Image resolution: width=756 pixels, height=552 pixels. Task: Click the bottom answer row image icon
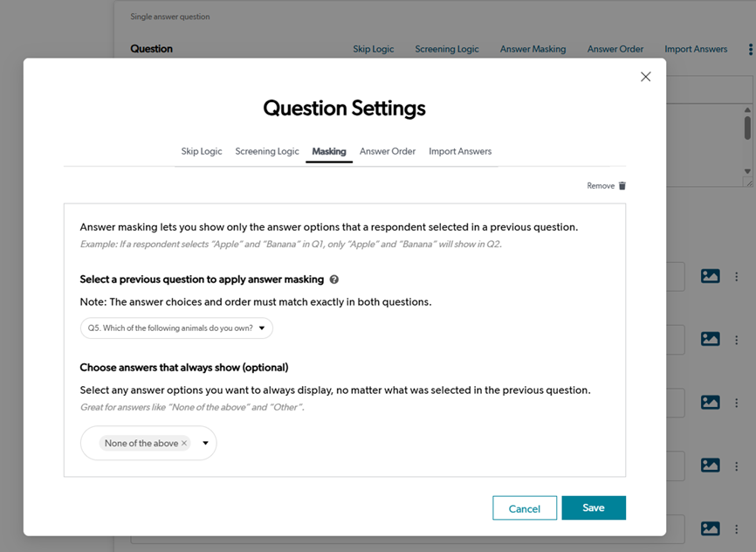(x=711, y=528)
